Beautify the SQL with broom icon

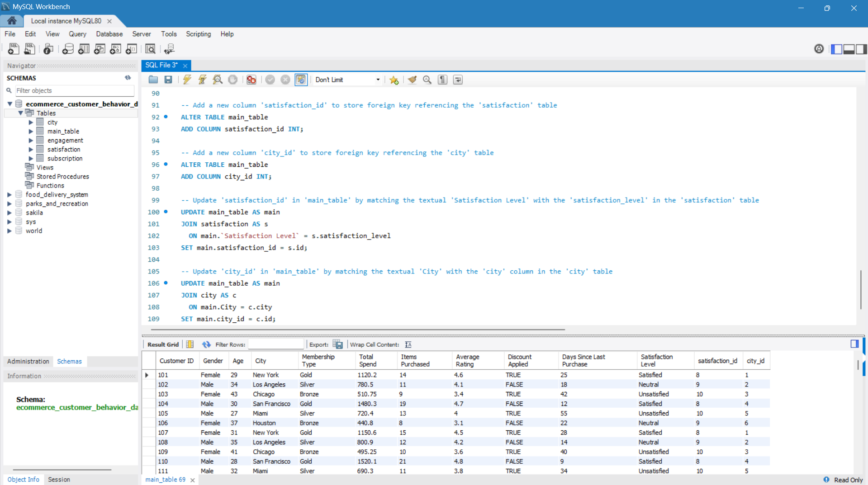tap(412, 80)
